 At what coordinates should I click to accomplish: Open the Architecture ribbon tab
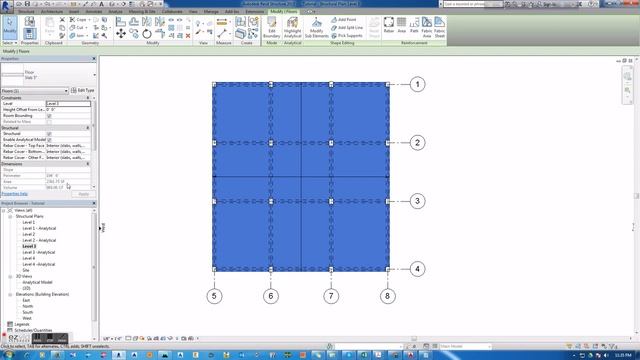[x=52, y=12]
